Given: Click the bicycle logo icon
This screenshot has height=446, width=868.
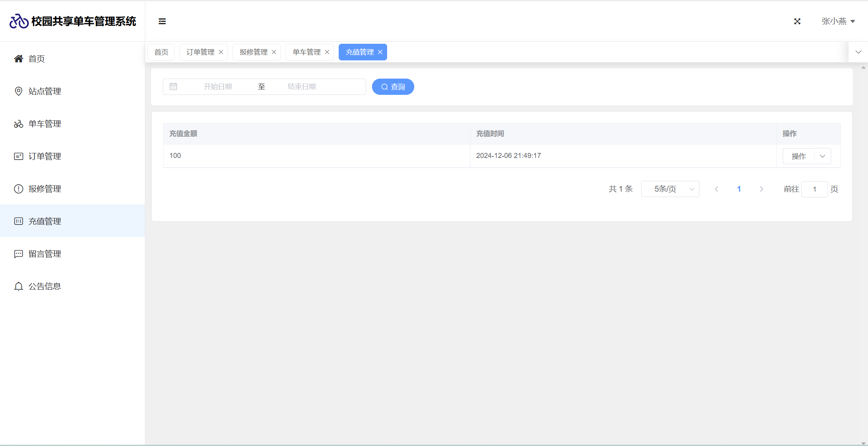Looking at the screenshot, I should click(19, 21).
